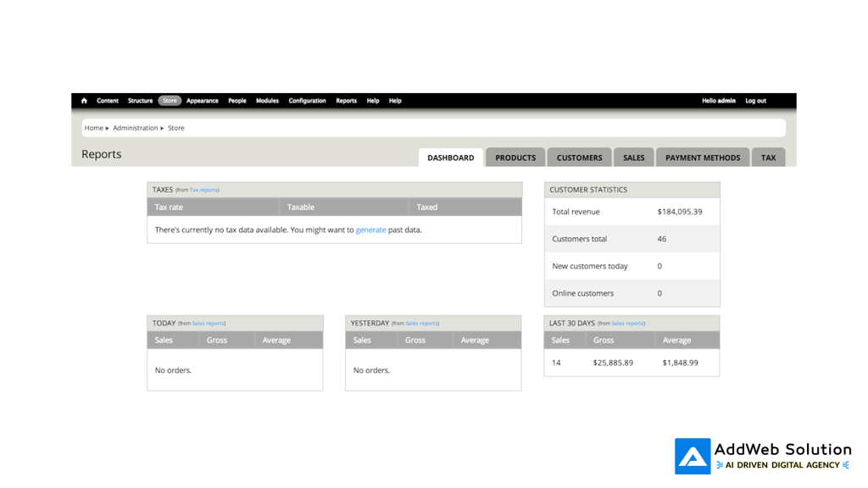Image resolution: width=868 pixels, height=488 pixels.
Task: Switch to the Products tab
Action: click(515, 157)
